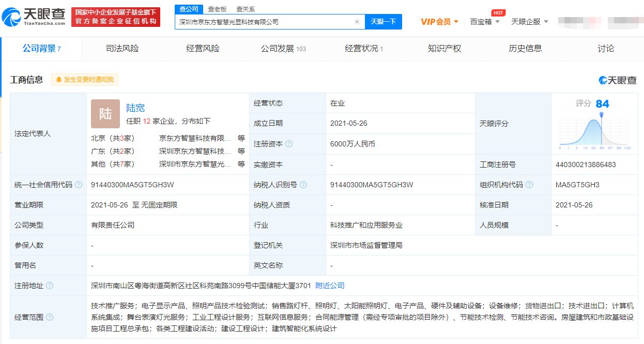Expand the 百宝箱 dropdown
The width and height of the screenshot is (644, 344).
coord(484,22)
